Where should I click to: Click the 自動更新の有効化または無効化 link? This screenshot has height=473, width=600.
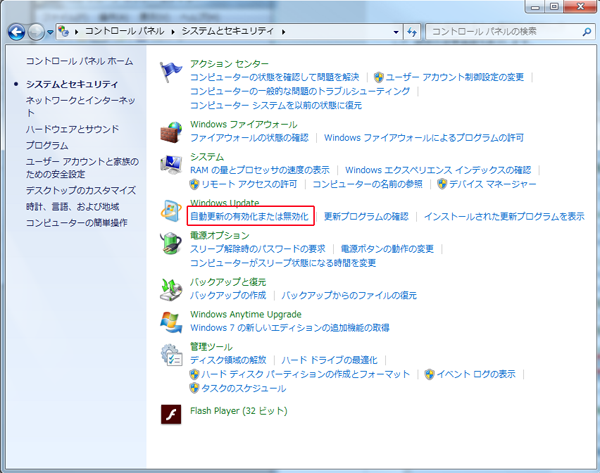pyautogui.click(x=250, y=216)
